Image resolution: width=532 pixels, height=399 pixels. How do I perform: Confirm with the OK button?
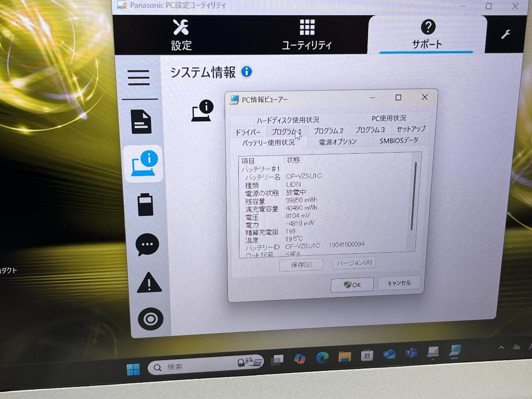point(352,285)
